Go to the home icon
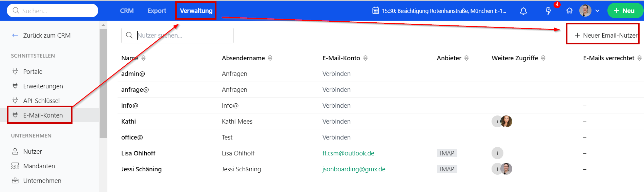Image resolution: width=644 pixels, height=192 pixels. point(569,11)
